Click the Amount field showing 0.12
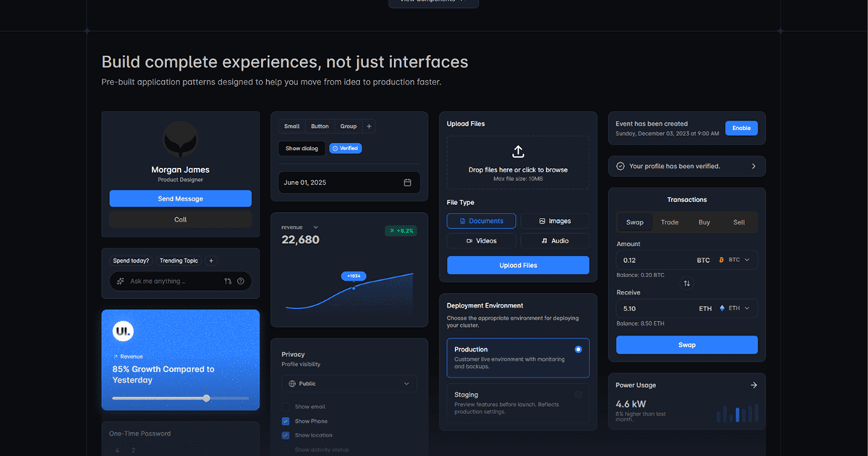 coord(687,260)
